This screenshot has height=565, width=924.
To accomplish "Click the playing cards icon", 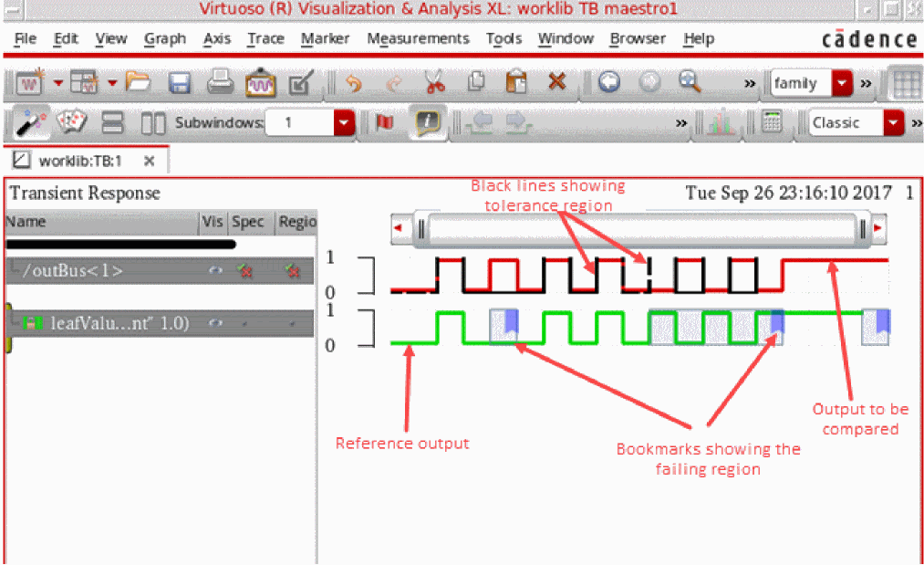I will 72,122.
